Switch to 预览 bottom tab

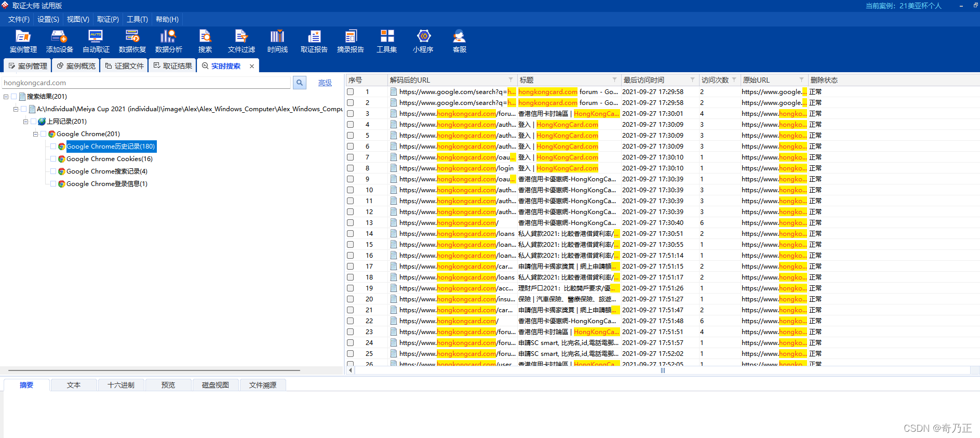tap(168, 385)
